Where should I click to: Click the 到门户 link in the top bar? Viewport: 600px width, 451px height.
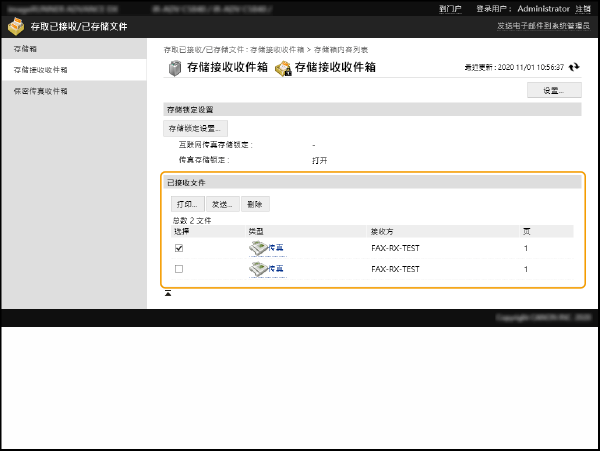point(450,7)
